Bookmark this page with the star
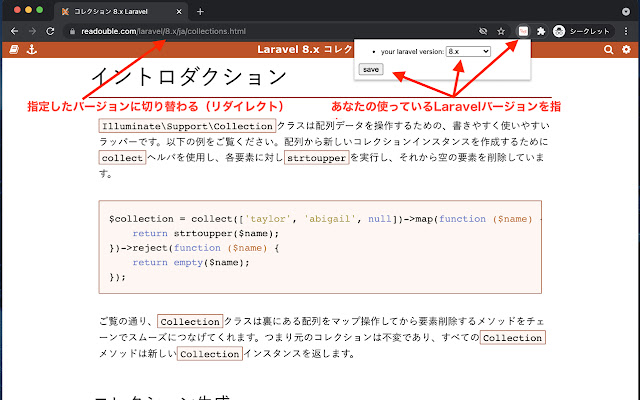The width and height of the screenshot is (640, 400). tap(501, 31)
